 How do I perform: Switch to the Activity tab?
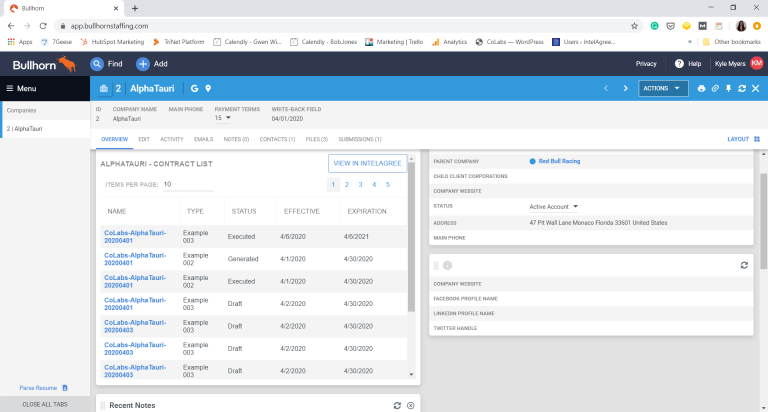(x=171, y=139)
